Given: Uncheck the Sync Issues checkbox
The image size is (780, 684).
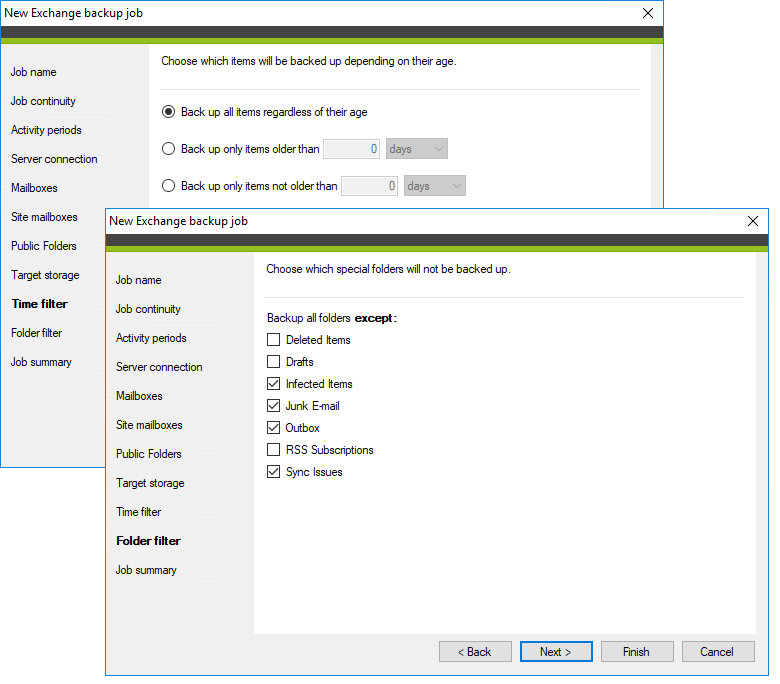Looking at the screenshot, I should click(x=274, y=472).
